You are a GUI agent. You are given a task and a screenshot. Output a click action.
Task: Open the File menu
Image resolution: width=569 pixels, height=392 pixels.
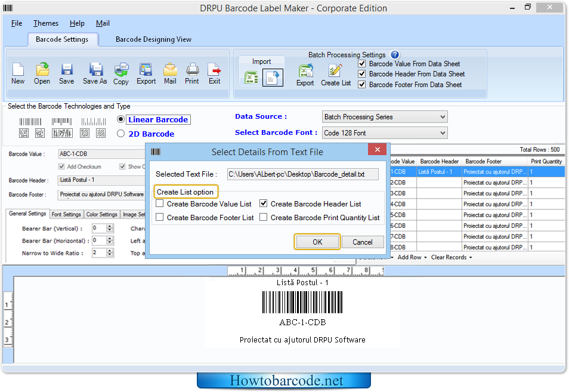click(17, 23)
